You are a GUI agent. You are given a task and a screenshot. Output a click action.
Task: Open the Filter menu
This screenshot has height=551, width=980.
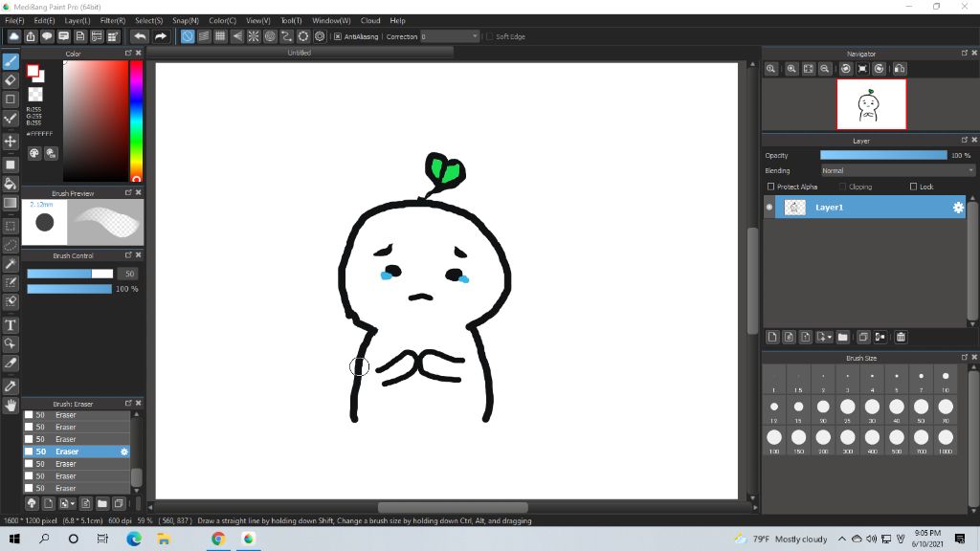[113, 21]
